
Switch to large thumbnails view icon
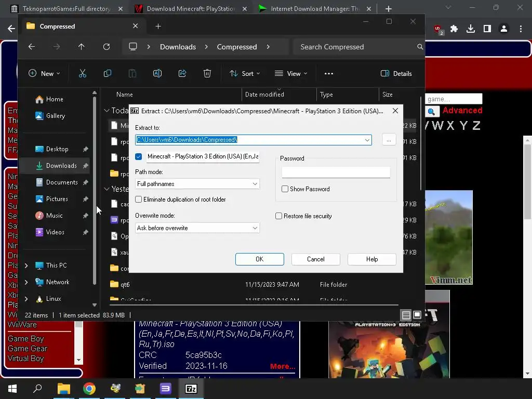417,315
